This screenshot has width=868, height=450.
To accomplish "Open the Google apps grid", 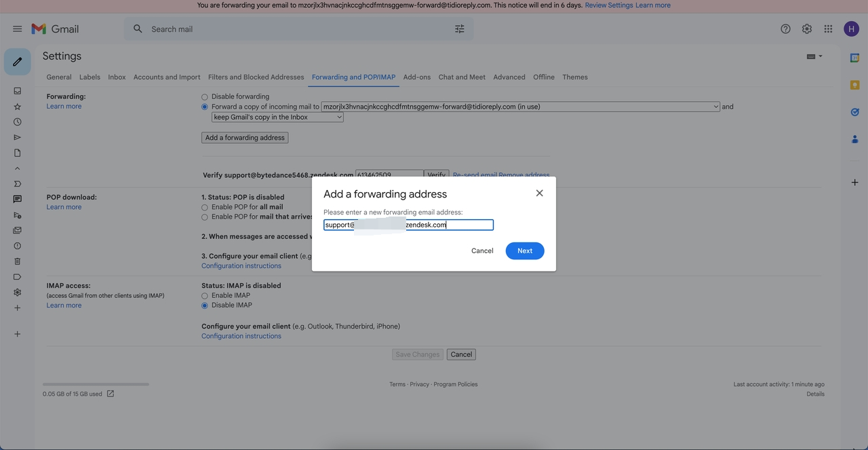I will tap(828, 29).
